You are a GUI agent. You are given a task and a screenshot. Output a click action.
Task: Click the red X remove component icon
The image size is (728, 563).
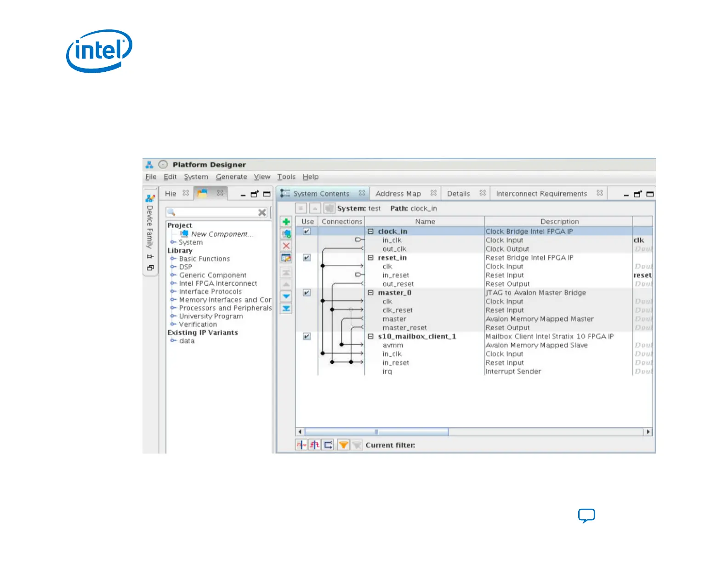[286, 246]
